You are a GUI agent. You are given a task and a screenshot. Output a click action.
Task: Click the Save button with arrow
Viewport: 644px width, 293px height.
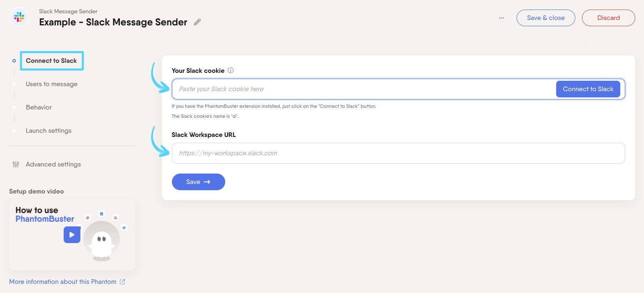point(198,182)
